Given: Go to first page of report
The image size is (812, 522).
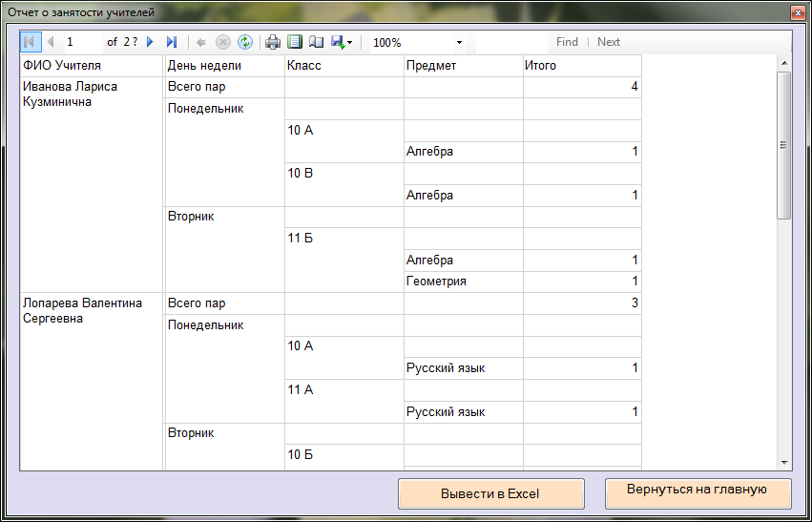Looking at the screenshot, I should (30, 42).
